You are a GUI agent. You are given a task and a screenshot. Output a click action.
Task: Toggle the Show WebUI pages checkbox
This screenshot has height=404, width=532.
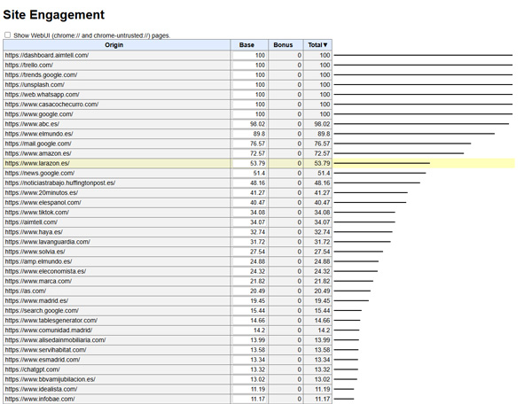tap(8, 35)
